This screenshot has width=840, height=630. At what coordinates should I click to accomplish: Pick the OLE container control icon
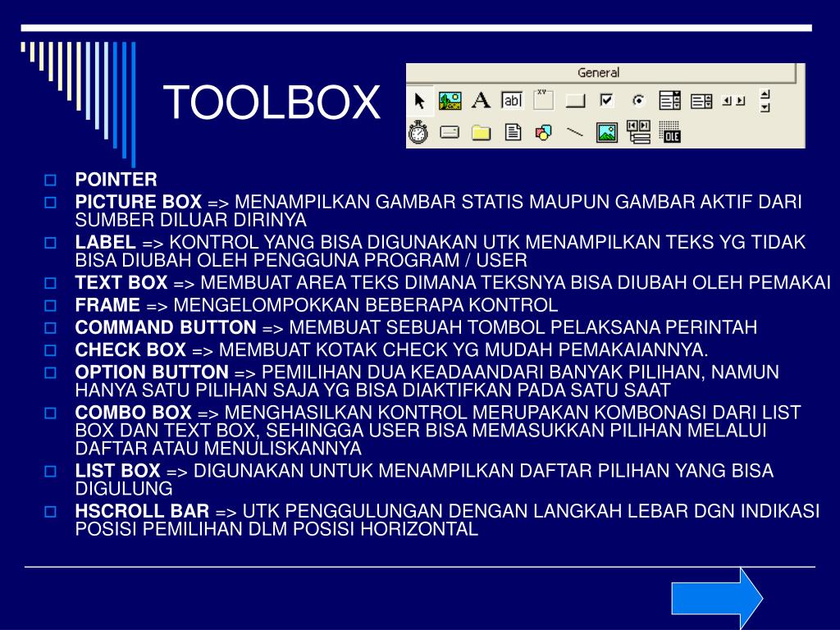pyautogui.click(x=669, y=132)
